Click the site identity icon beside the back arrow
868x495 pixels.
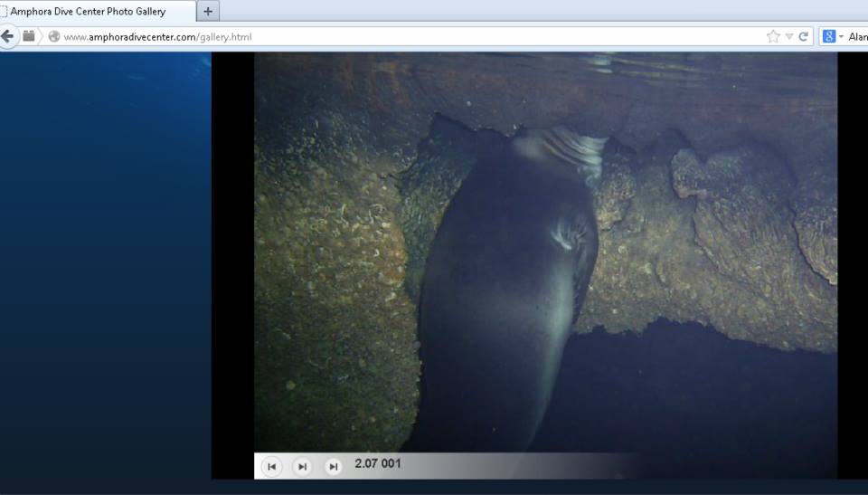30,36
